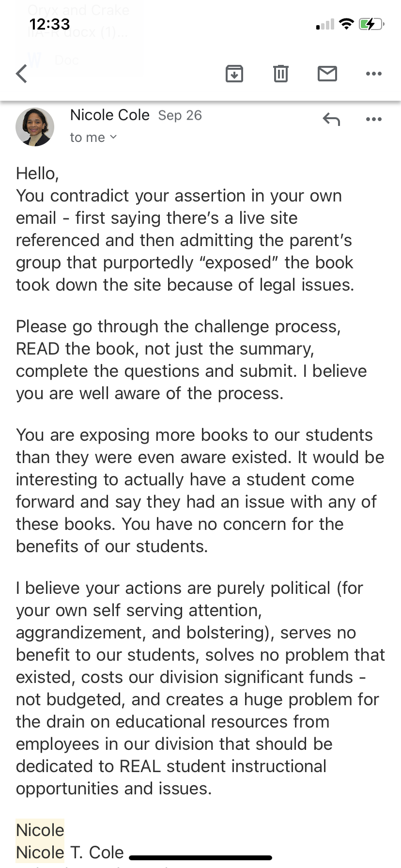Tap Nicole Cole's profile photo
Screen dimensions: 401x868
pyautogui.click(x=35, y=127)
